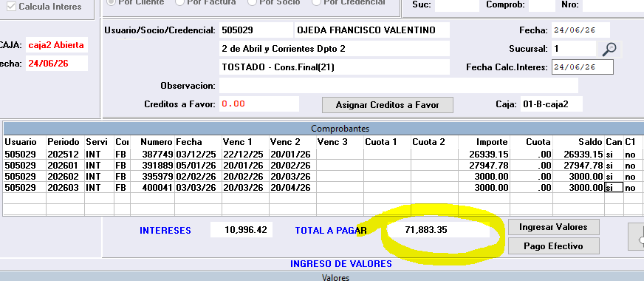Screen dimensions: 644x281
Task: Click the Usuario/Socio/Credencial field with 505029
Action: click(256, 30)
